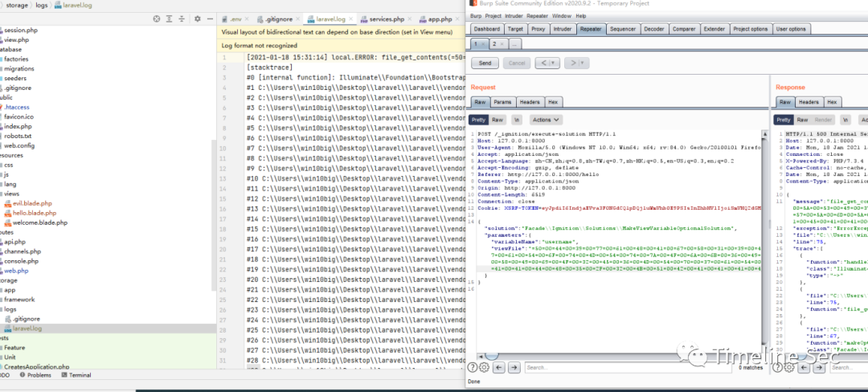
Task: Toggle Raw formatting button in Request pane
Action: [497, 120]
